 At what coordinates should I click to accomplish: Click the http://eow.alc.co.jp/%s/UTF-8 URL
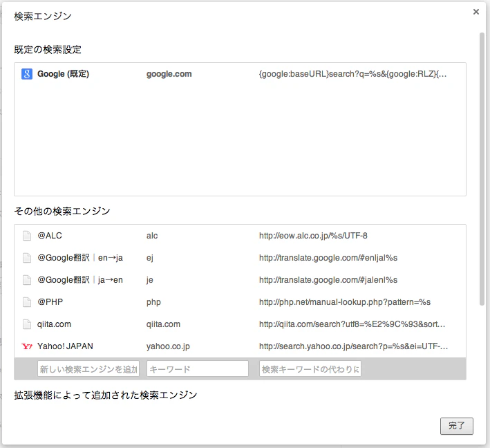tap(313, 236)
